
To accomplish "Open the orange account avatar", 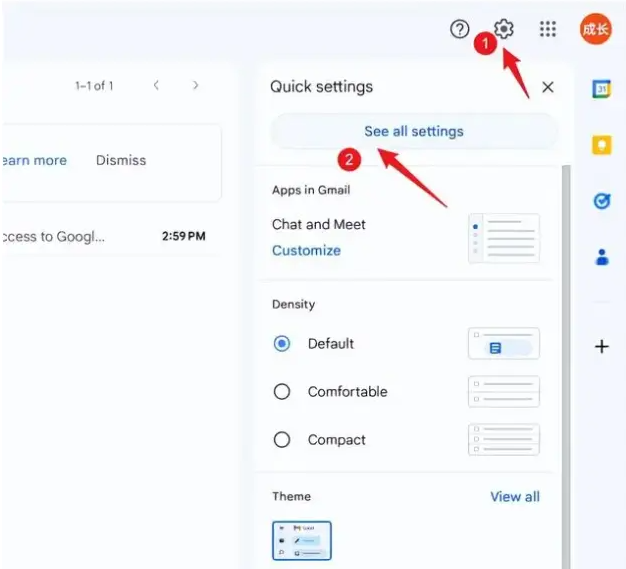I will click(596, 29).
